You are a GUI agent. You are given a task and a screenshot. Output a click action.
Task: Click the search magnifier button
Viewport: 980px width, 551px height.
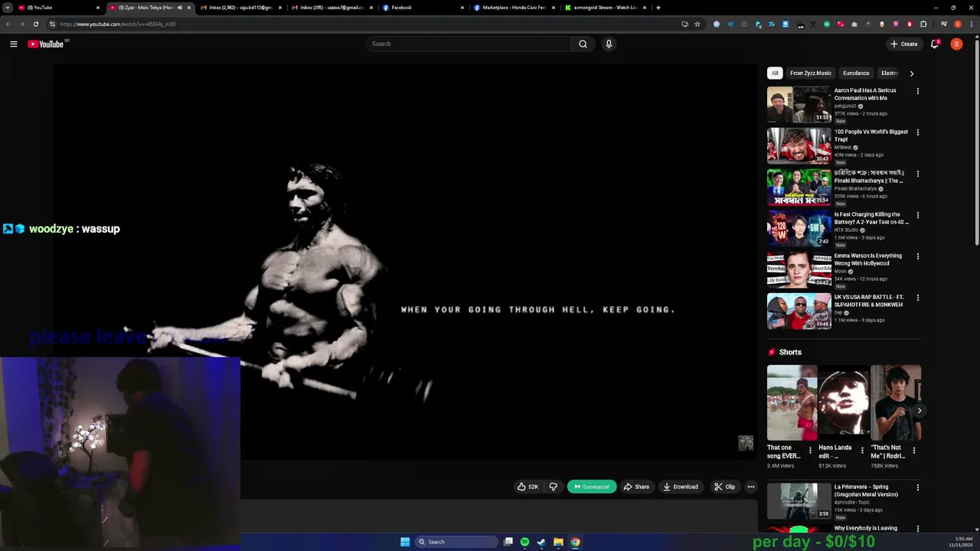coord(583,44)
